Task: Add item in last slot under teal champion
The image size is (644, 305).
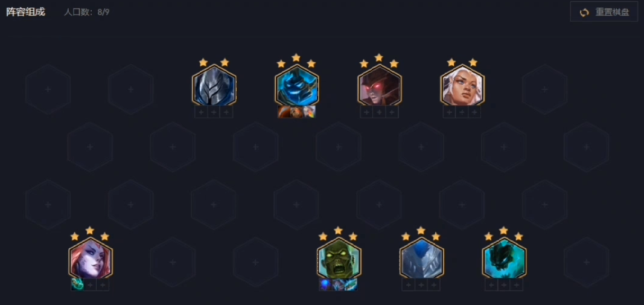Action: click(517, 284)
